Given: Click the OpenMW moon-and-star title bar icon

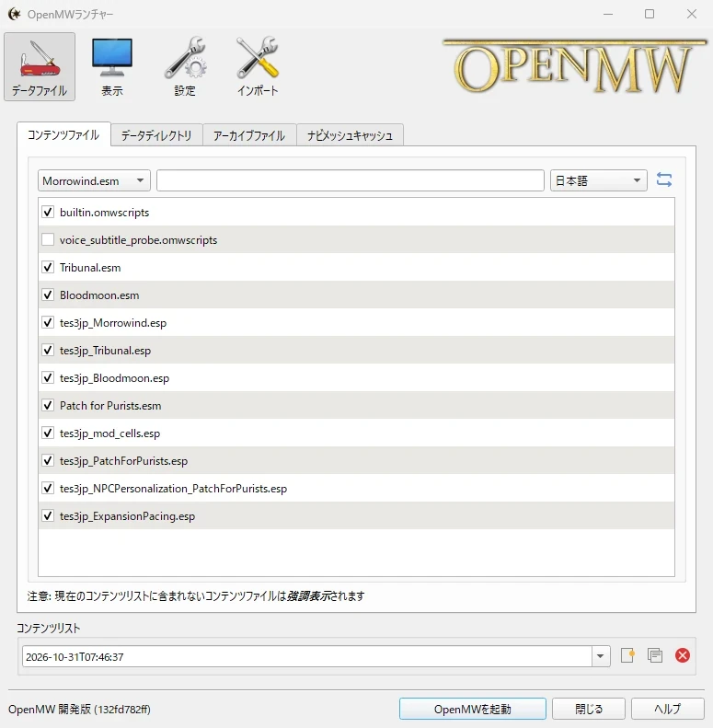Looking at the screenshot, I should point(15,14).
